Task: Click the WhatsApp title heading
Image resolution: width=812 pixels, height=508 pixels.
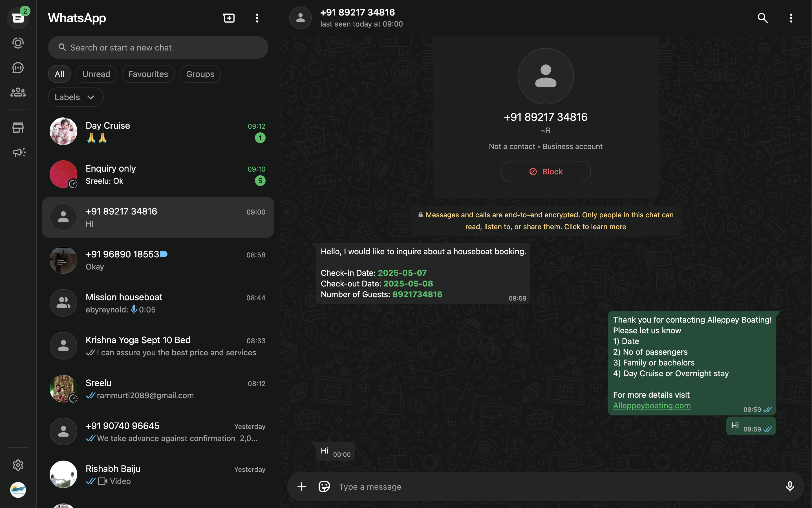Action: click(77, 18)
